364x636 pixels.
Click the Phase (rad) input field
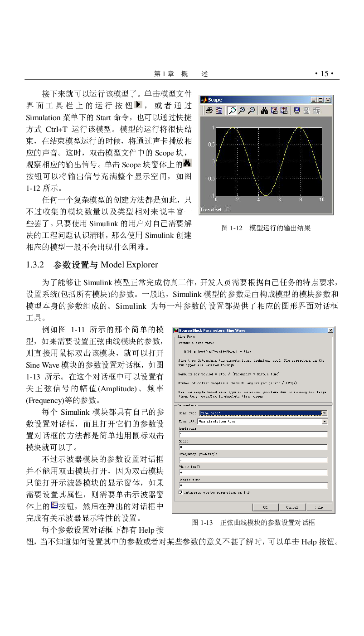pyautogui.click(x=253, y=472)
